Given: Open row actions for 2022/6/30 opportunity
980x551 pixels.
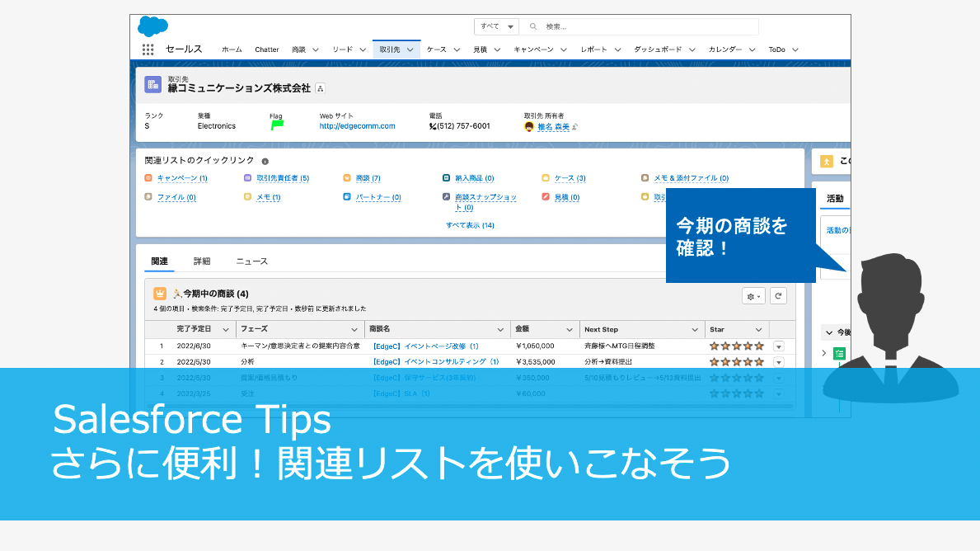Looking at the screenshot, I should pyautogui.click(x=779, y=346).
